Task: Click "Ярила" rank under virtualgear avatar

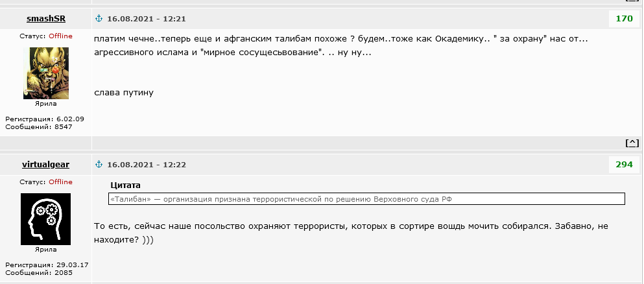Action: click(45, 250)
